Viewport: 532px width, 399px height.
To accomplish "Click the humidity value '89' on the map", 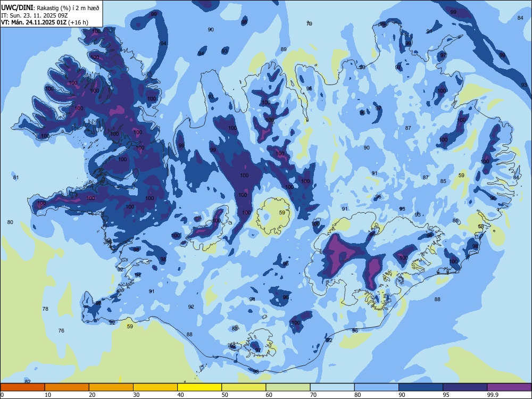I will tap(284, 49).
